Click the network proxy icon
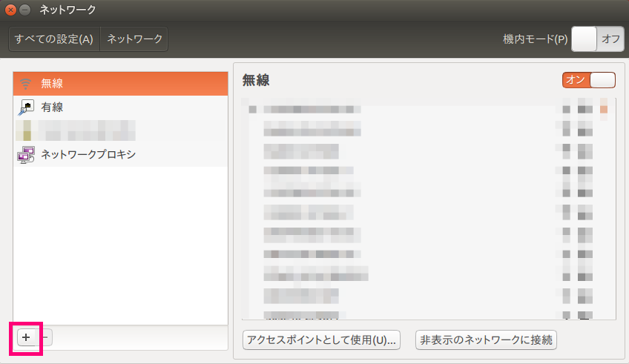Image resolution: width=629 pixels, height=364 pixels. point(26,155)
